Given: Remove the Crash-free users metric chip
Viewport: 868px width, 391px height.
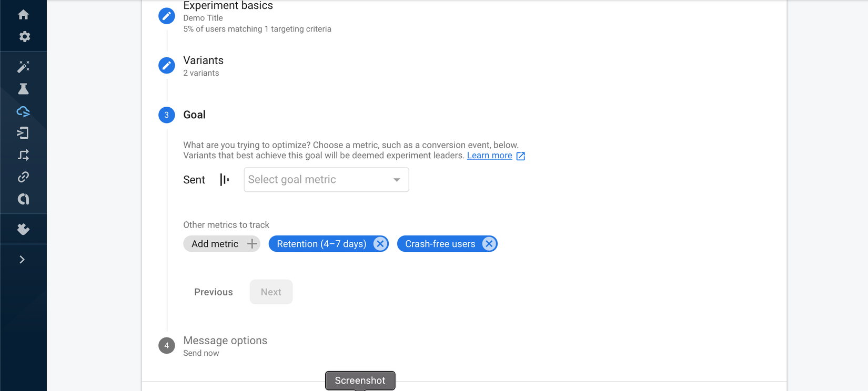Looking at the screenshot, I should (489, 244).
